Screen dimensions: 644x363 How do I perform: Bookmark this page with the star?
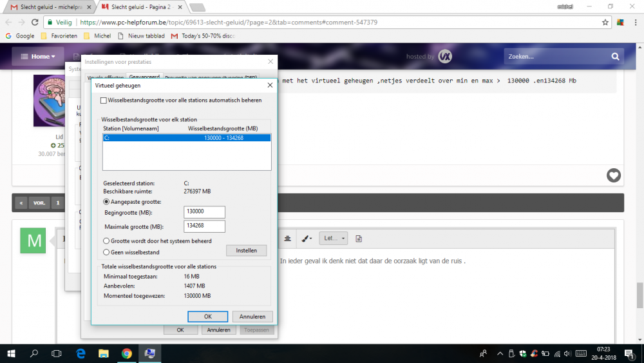click(x=605, y=22)
